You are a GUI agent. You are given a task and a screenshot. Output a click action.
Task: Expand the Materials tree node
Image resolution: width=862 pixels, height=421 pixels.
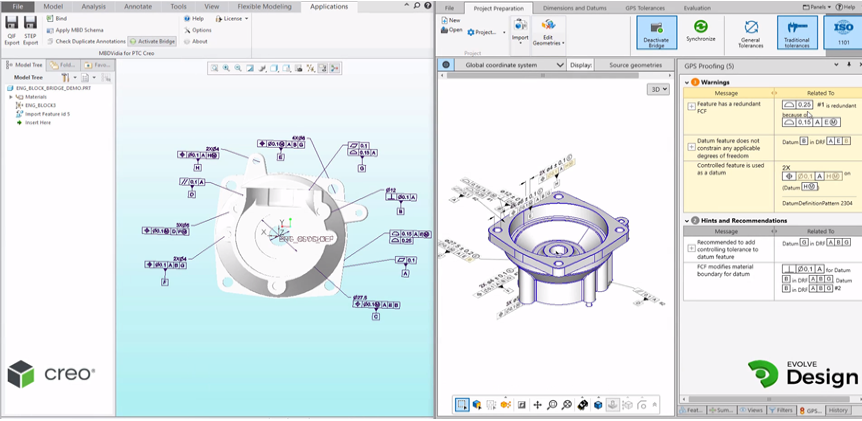10,97
